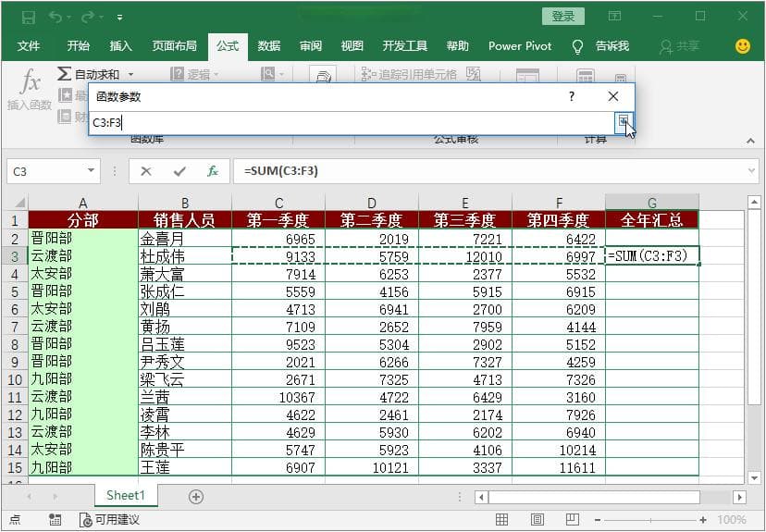Click the Insert Function fx icon in ribbon
Screen dimensions: 766x532
click(x=31, y=81)
